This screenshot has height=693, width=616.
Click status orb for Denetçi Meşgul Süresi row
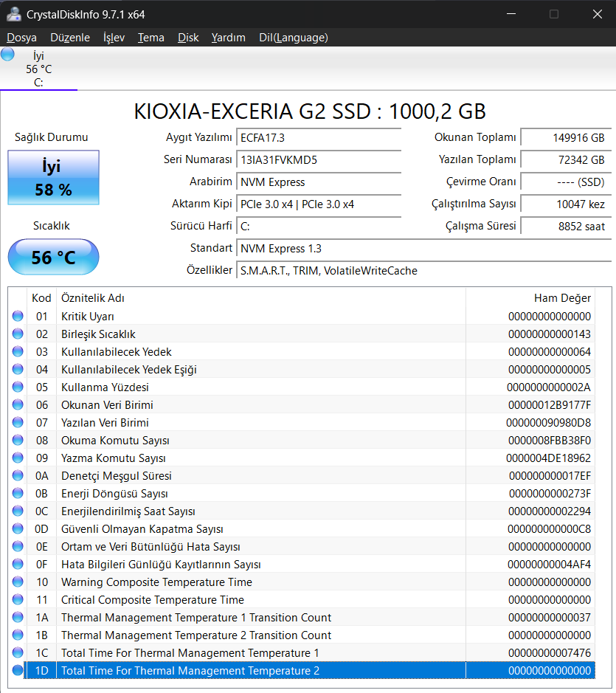pyautogui.click(x=18, y=475)
